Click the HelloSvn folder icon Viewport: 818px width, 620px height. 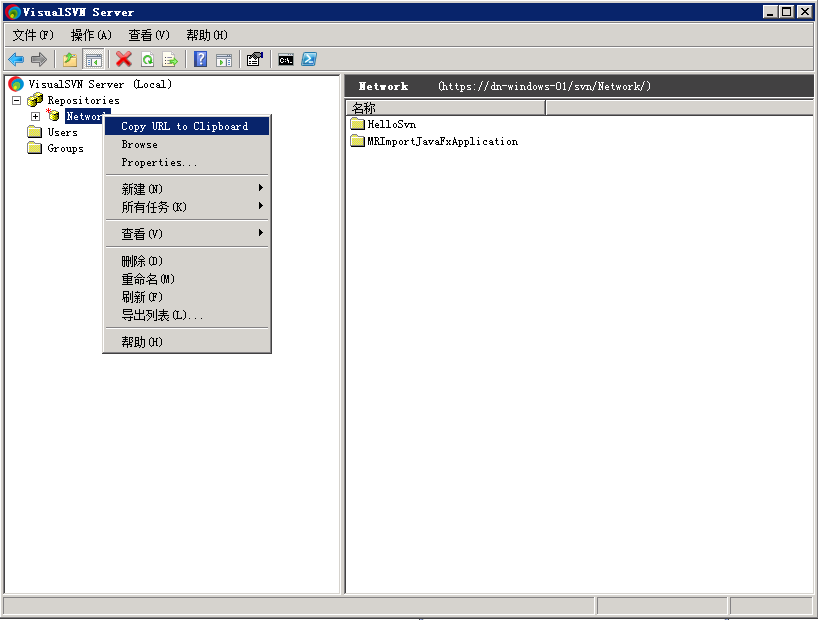click(x=357, y=124)
